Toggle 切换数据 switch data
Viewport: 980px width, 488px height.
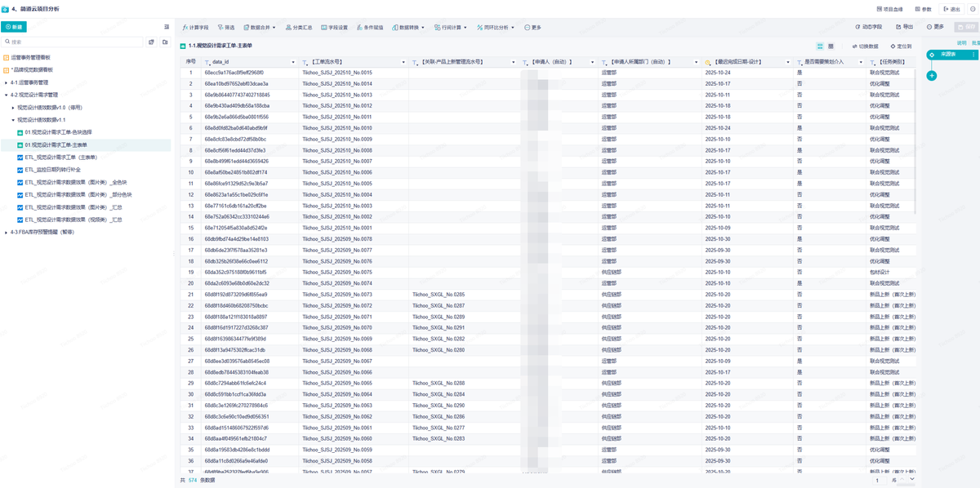click(865, 47)
